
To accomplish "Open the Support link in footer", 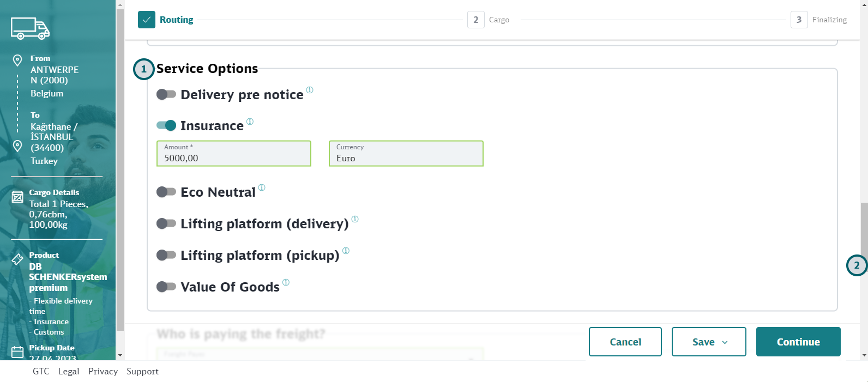I will [x=142, y=371].
